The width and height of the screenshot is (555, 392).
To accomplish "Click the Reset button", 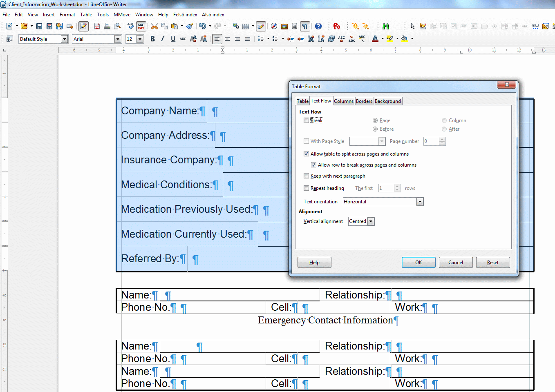I will pos(493,263).
